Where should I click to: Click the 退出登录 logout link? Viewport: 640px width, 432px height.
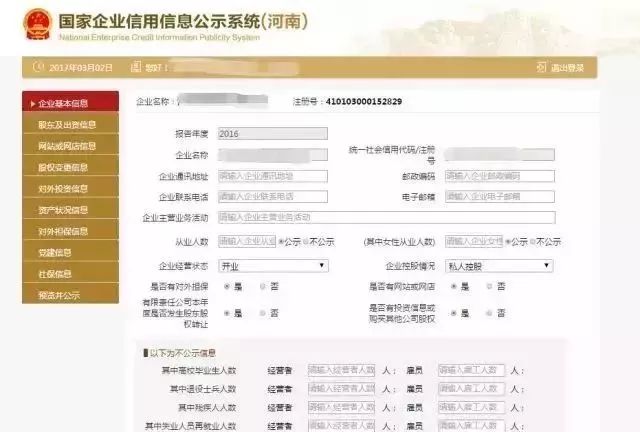point(566,68)
